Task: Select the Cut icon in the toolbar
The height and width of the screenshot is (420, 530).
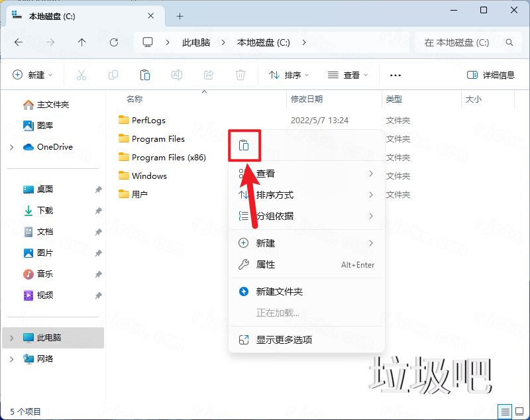Action: click(81, 74)
